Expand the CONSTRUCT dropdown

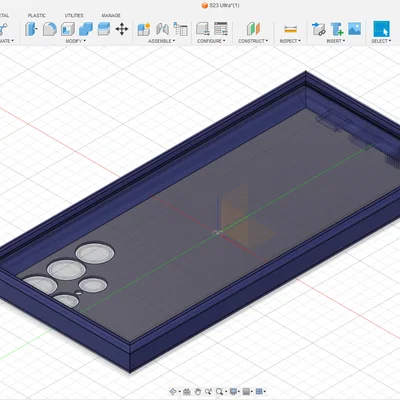point(253,41)
